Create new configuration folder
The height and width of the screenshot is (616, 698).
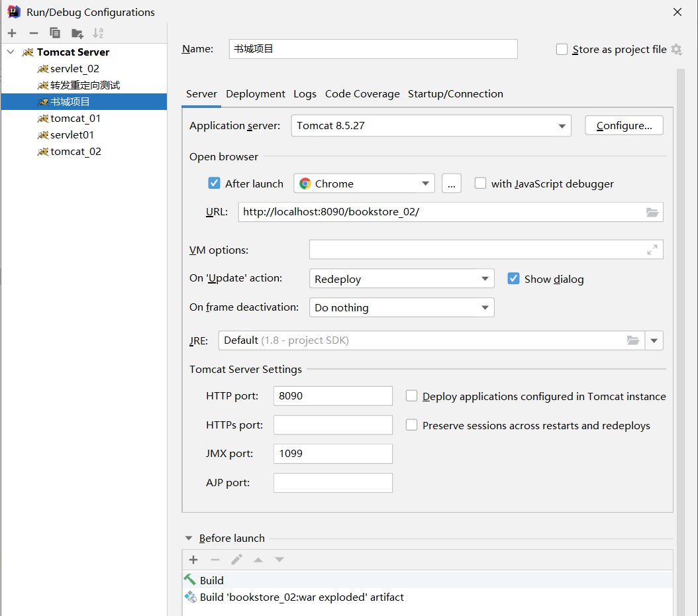coord(77,33)
